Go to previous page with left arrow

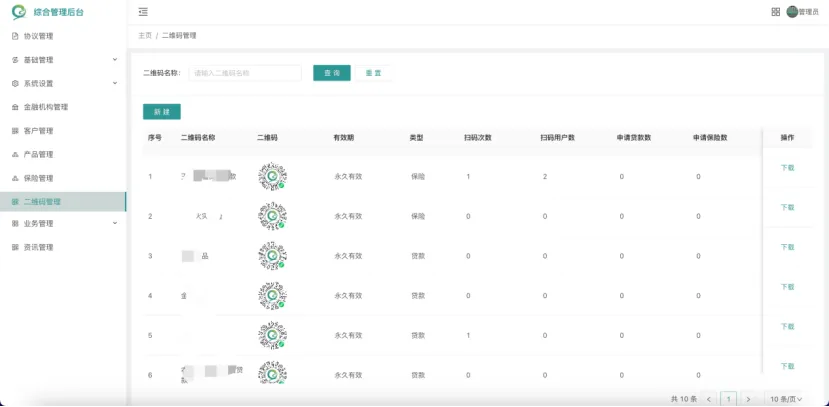(708, 399)
